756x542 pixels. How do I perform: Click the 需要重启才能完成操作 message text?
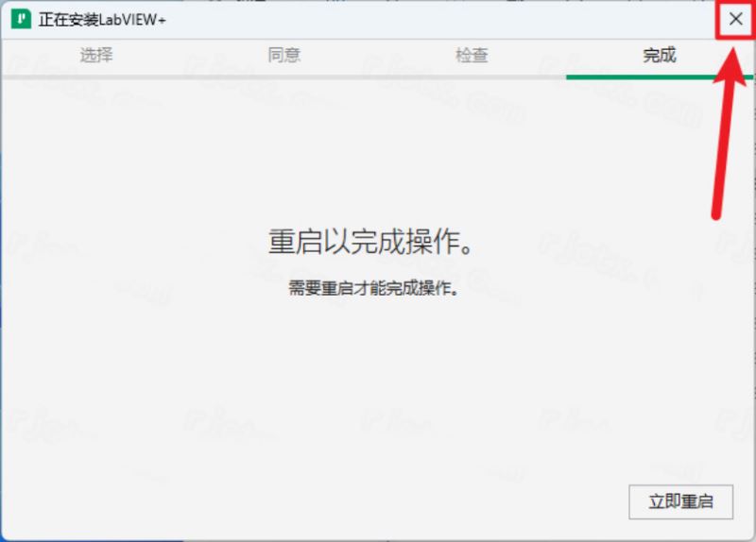(373, 289)
